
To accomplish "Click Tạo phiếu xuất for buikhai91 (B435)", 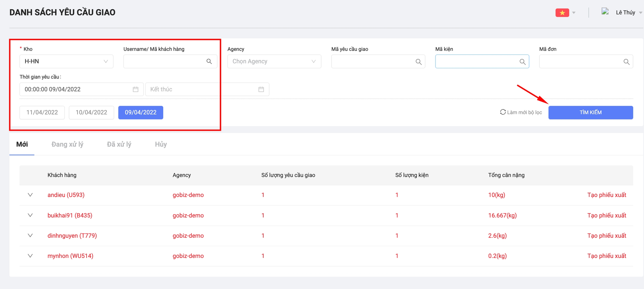I will 607,215.
